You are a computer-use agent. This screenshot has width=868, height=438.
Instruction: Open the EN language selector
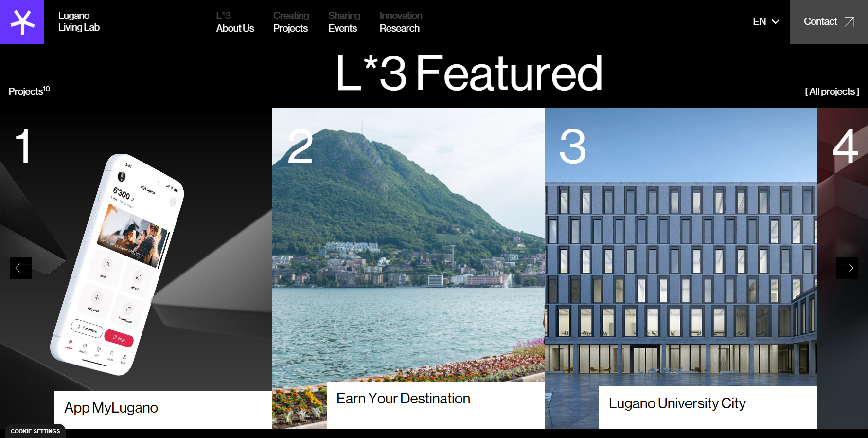[x=766, y=22]
